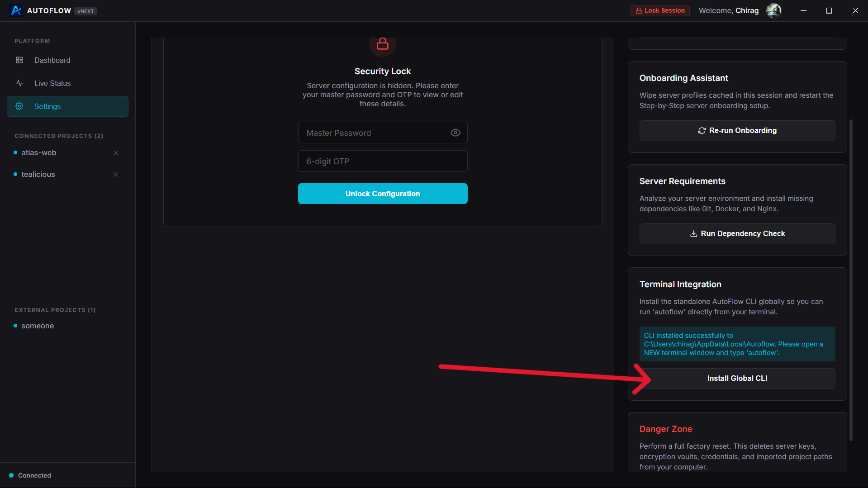Screen dimensions: 868x488
Task: Click the red Security Lock padlock icon
Action: click(x=383, y=44)
